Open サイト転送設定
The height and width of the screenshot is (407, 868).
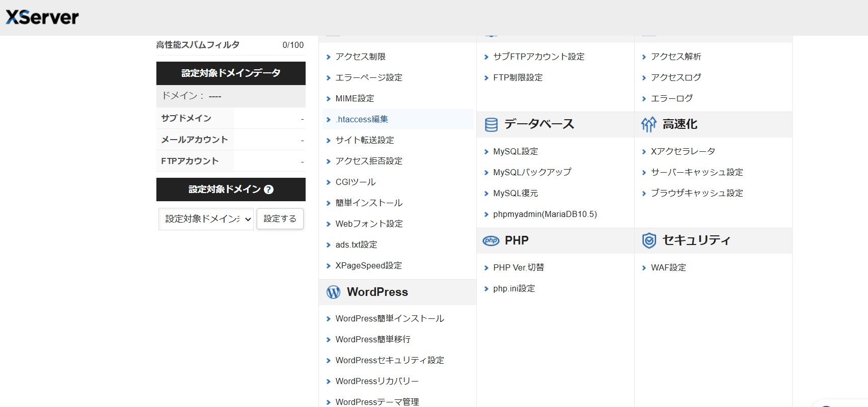365,140
